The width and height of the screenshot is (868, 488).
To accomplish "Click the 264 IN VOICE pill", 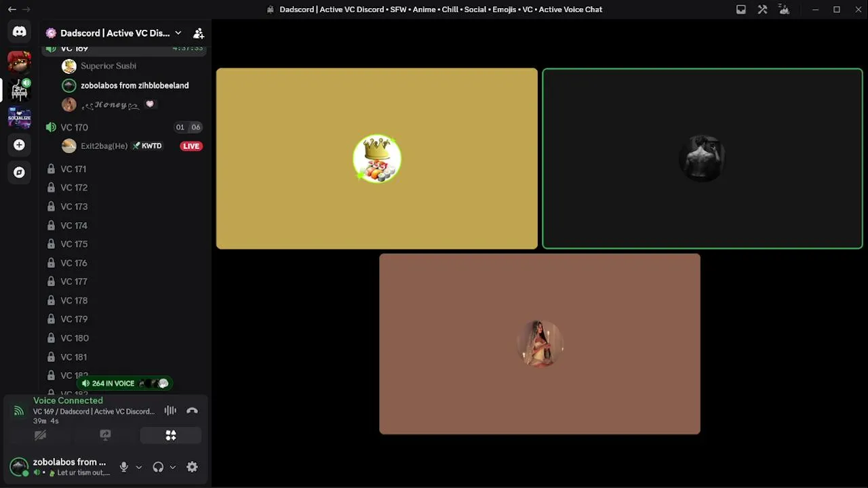I will click(124, 384).
